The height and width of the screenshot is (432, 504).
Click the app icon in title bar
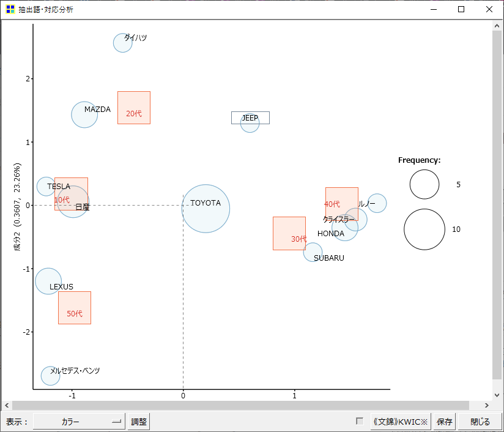click(x=10, y=9)
